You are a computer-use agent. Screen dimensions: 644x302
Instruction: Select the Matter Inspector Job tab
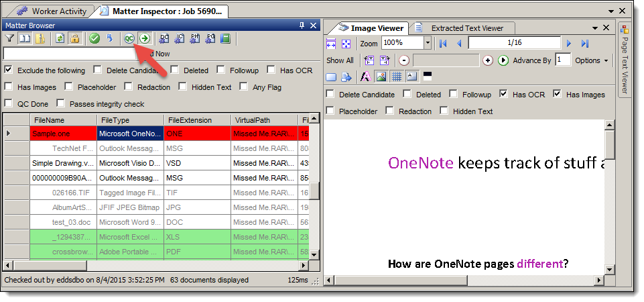click(x=162, y=11)
